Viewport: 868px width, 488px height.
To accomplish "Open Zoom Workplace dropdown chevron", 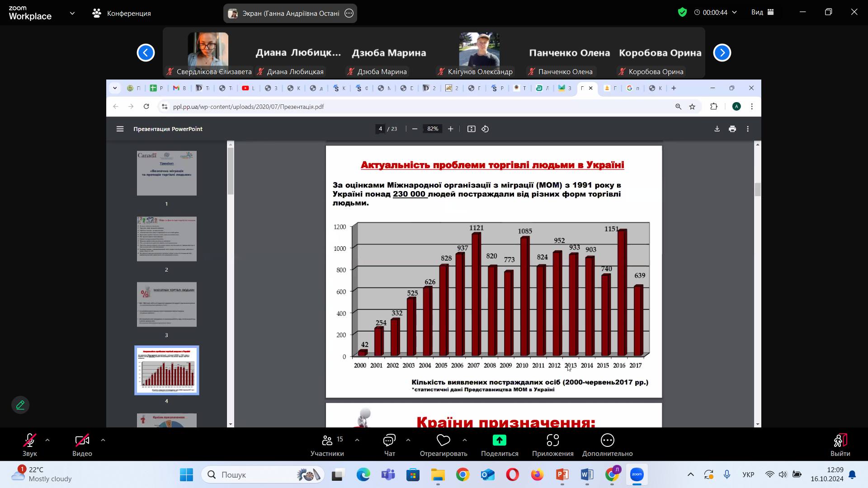I will point(72,13).
